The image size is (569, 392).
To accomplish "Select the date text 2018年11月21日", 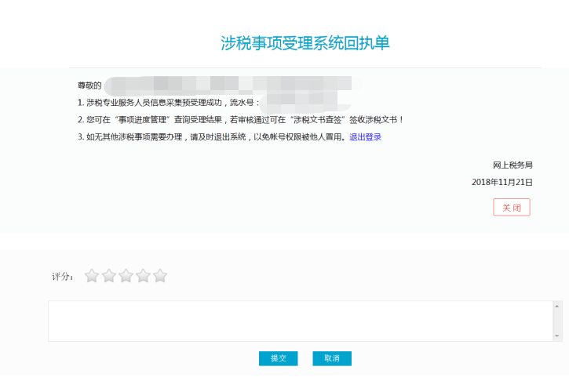I will (502, 182).
